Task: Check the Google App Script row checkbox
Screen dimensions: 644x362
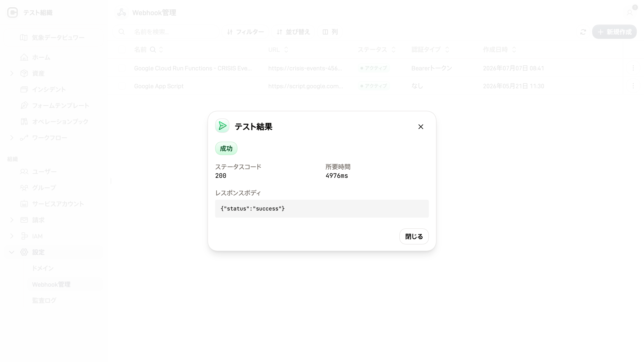Action: click(x=122, y=86)
